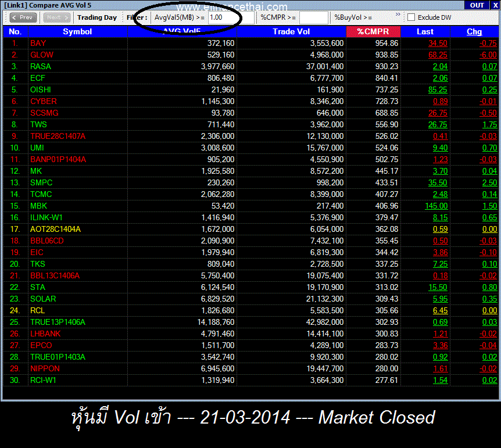Select the STA symbol
501x448 pixels.
[x=38, y=287]
